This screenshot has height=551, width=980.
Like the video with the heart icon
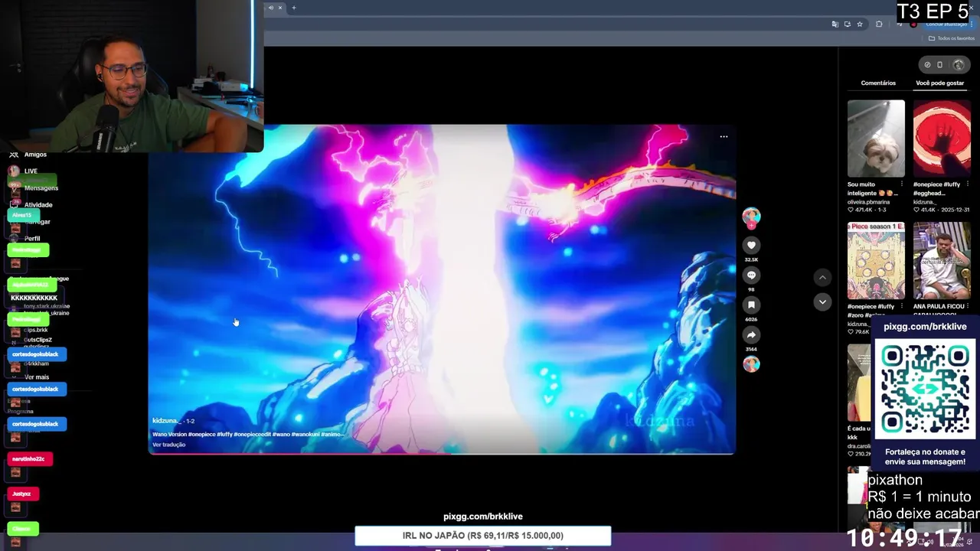pos(751,245)
